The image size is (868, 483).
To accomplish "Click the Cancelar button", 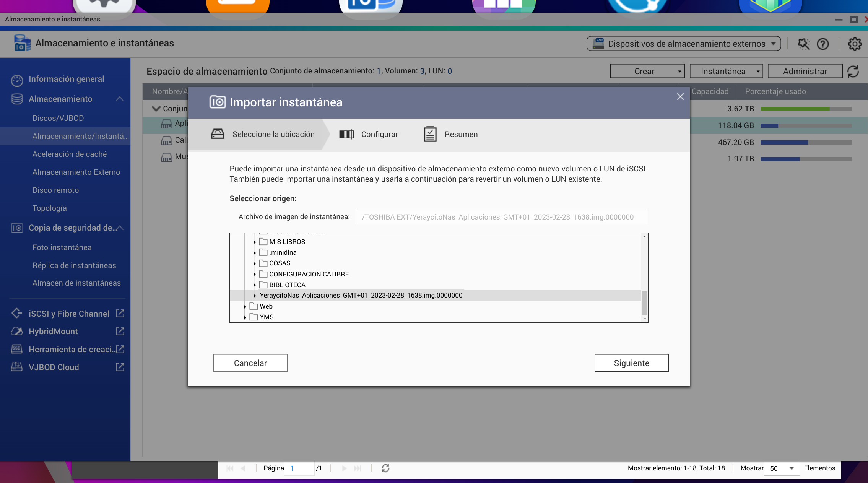I will 250,363.
